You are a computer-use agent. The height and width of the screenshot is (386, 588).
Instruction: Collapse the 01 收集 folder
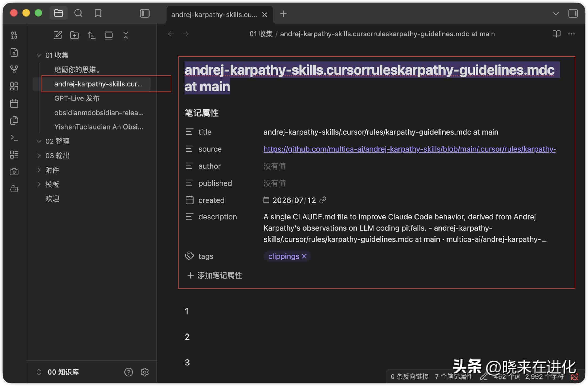click(39, 55)
